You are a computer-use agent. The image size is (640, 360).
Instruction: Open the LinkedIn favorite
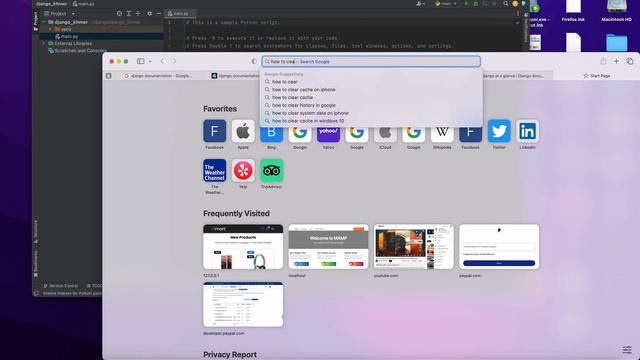[x=527, y=131]
